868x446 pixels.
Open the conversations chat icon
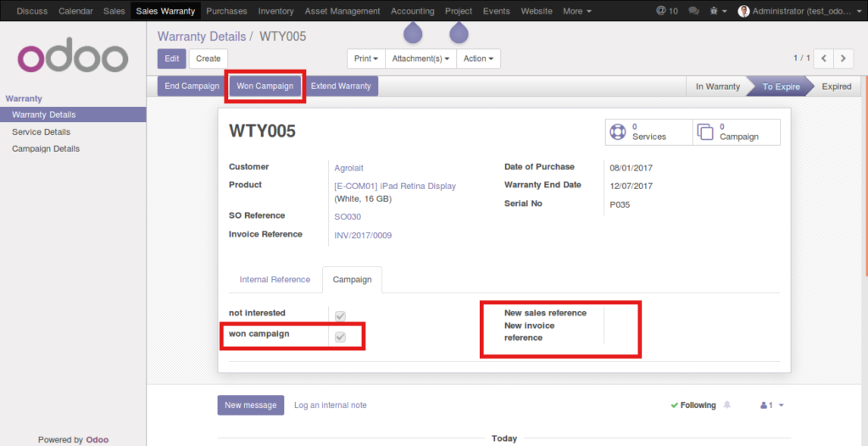[x=693, y=10]
